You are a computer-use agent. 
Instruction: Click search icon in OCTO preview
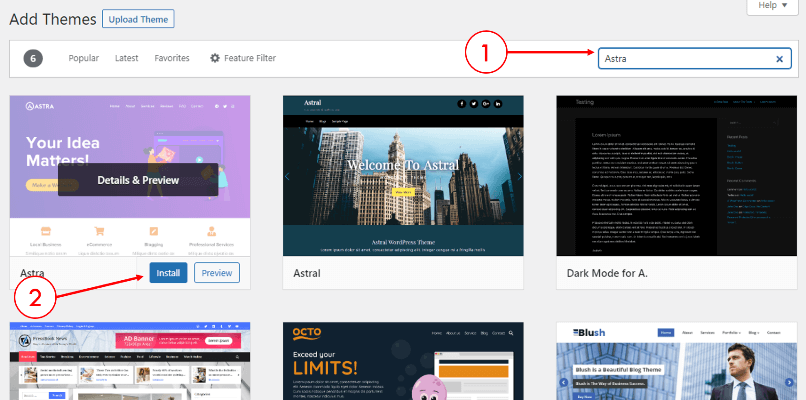(x=511, y=333)
